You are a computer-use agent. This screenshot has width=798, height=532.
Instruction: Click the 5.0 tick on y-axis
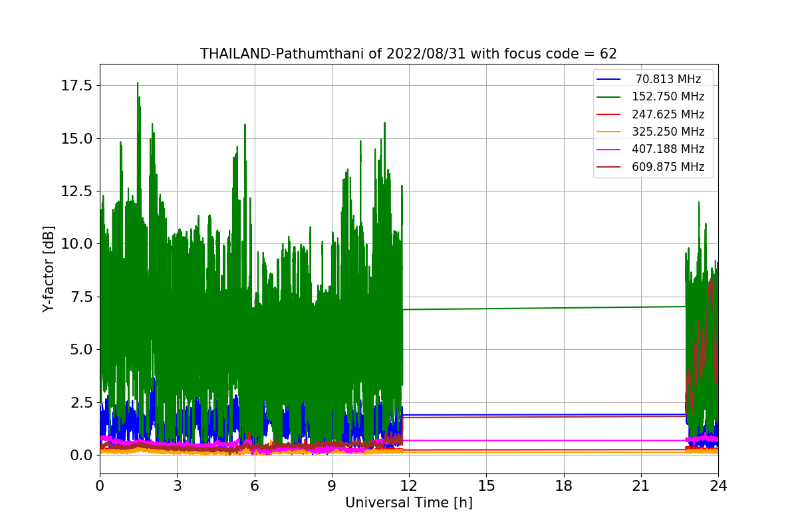pyautogui.click(x=81, y=349)
